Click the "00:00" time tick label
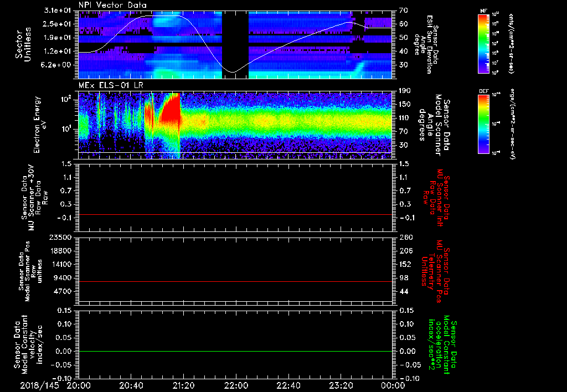This screenshot has width=567, height=392. (x=393, y=385)
